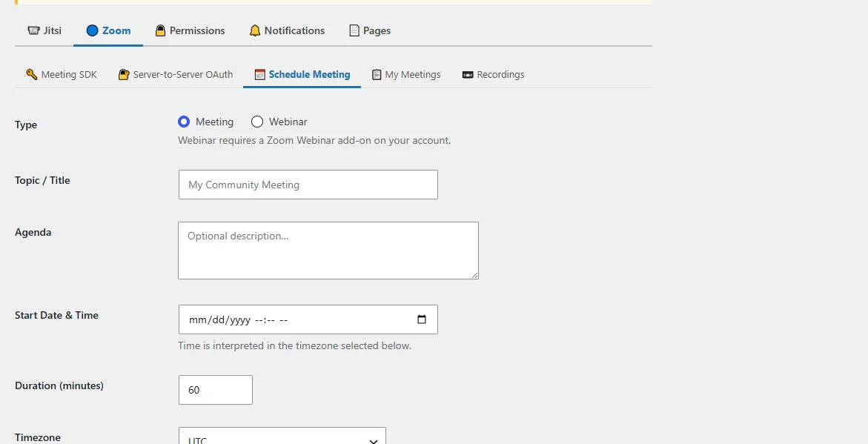Open the Notifications tab
This screenshot has height=444, width=868.
[287, 30]
